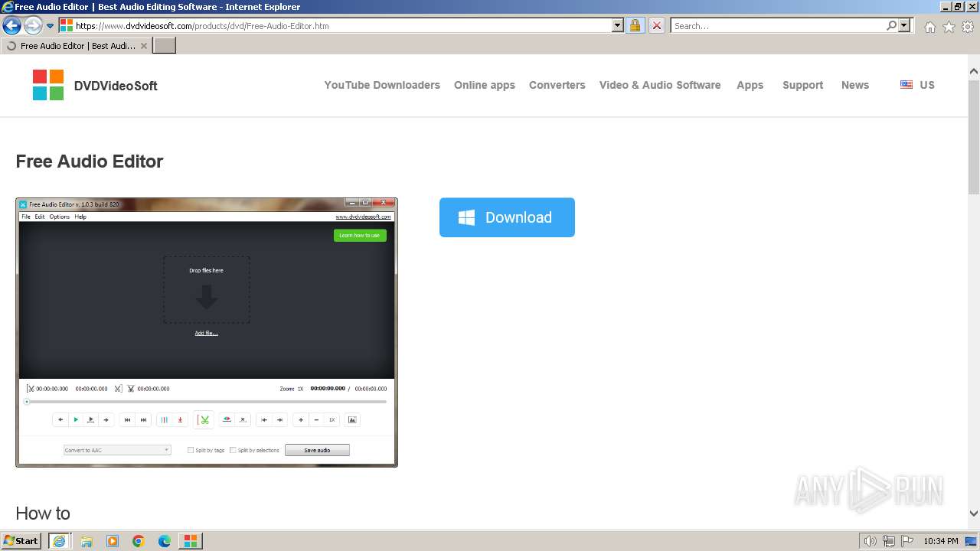The image size is (980, 551).
Task: Open the Options menu in the screenshot
Action: pyautogui.click(x=60, y=217)
